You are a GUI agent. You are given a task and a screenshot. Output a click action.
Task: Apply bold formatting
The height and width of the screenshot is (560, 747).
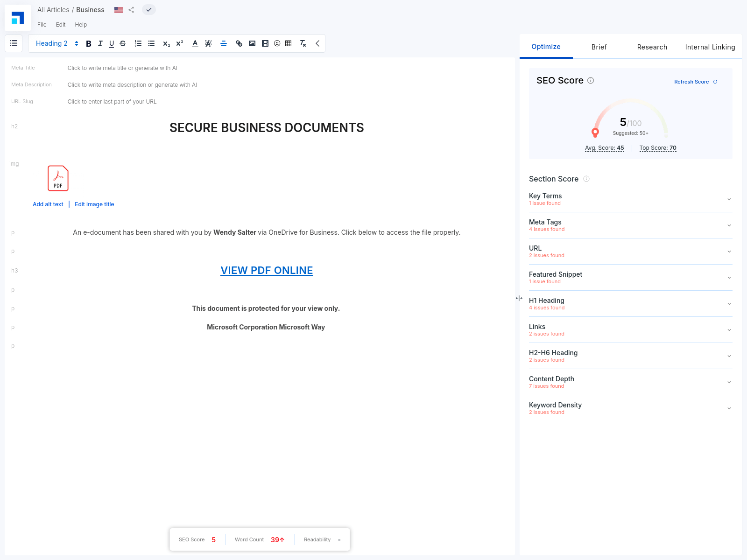(x=89, y=43)
